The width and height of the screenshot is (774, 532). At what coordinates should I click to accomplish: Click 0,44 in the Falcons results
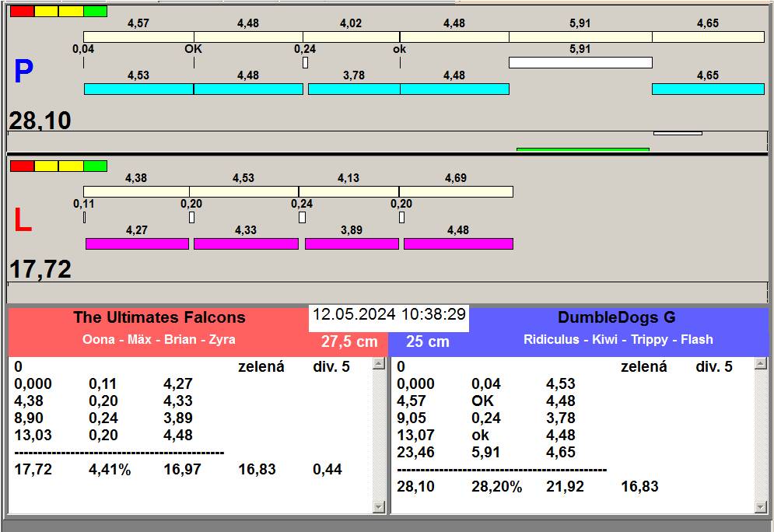(x=327, y=469)
